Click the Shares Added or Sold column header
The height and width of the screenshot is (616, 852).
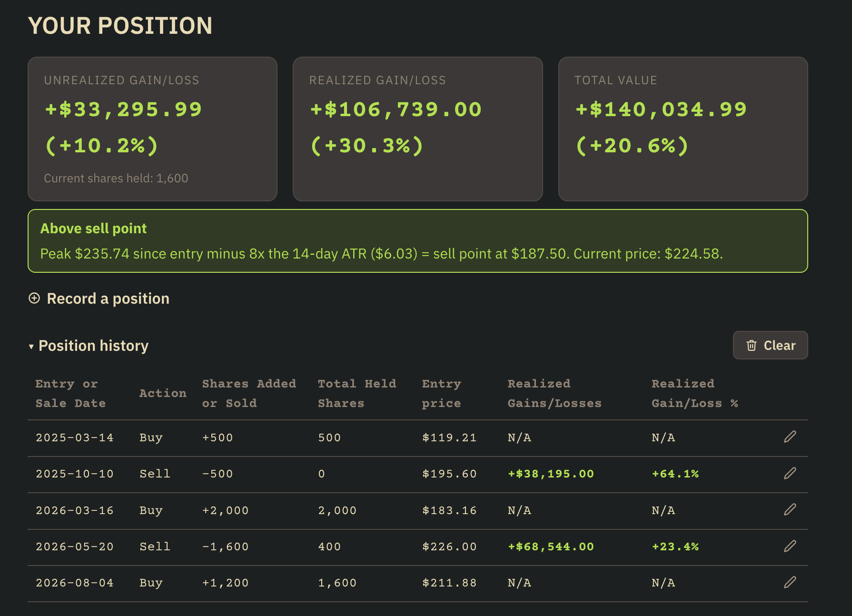(249, 393)
